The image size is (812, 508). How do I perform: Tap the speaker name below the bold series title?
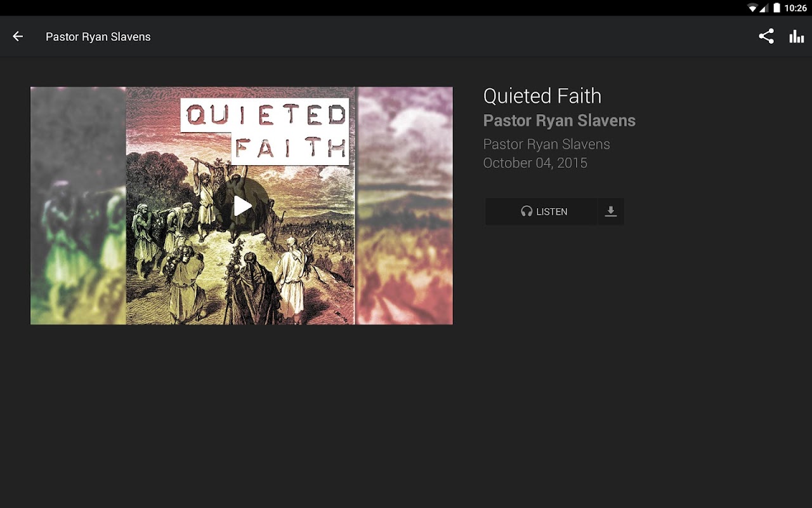(x=547, y=144)
